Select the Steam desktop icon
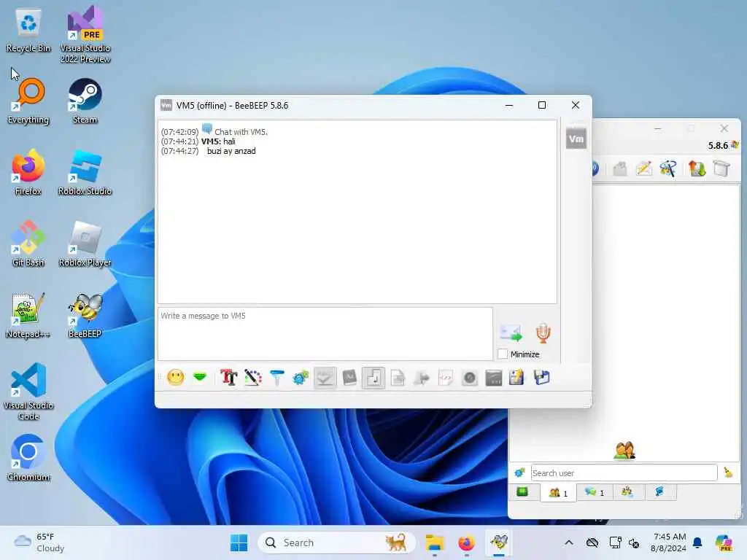 (85, 101)
